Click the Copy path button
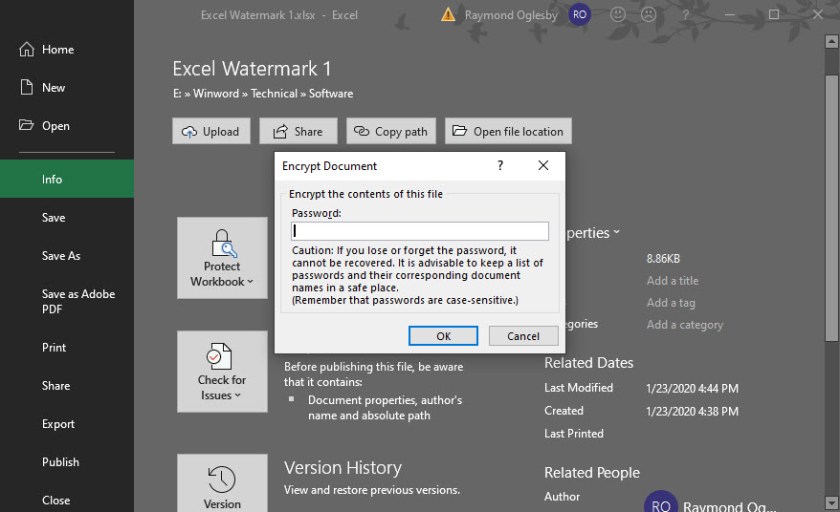Viewport: 840px width, 512px height. (391, 131)
